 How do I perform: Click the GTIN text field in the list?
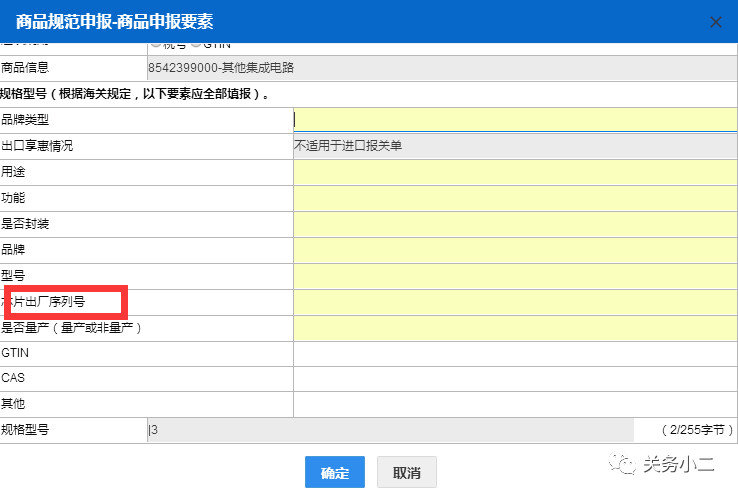pos(514,353)
